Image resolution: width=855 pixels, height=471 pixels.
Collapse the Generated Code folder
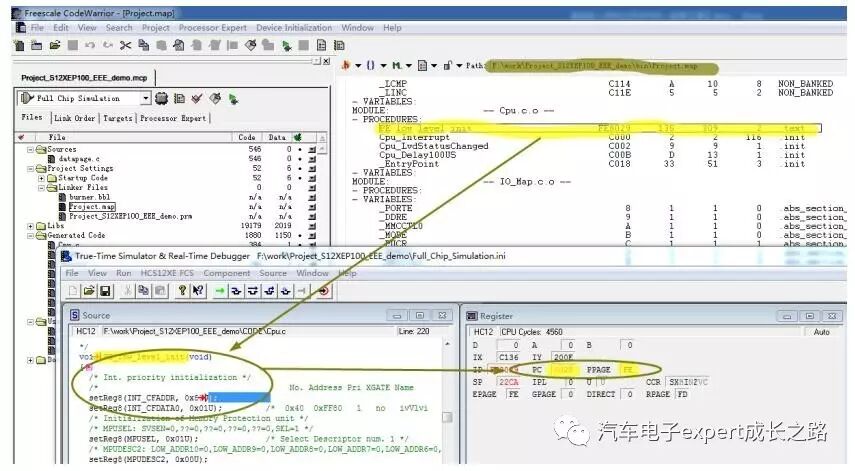coord(31,236)
